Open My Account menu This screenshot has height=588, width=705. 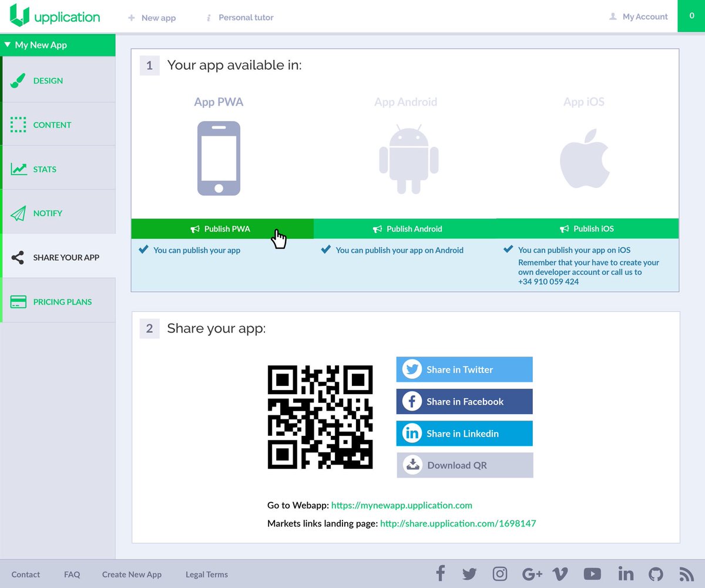(x=639, y=17)
